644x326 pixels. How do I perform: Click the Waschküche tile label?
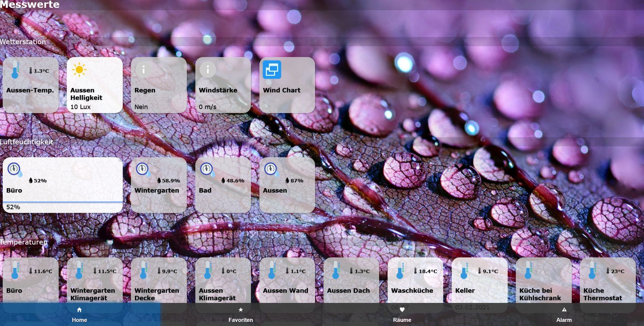412,291
